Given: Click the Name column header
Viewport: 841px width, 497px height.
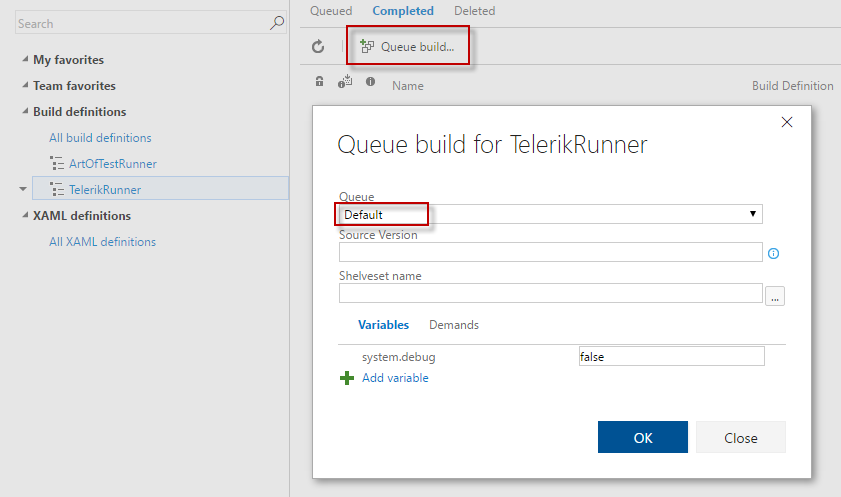Looking at the screenshot, I should 408,86.
